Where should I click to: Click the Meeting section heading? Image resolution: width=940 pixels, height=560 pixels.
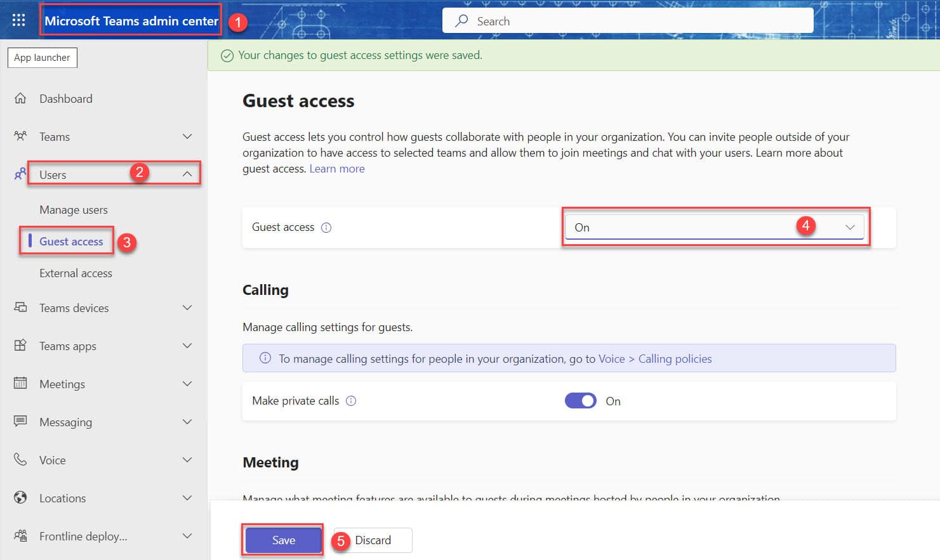point(270,462)
